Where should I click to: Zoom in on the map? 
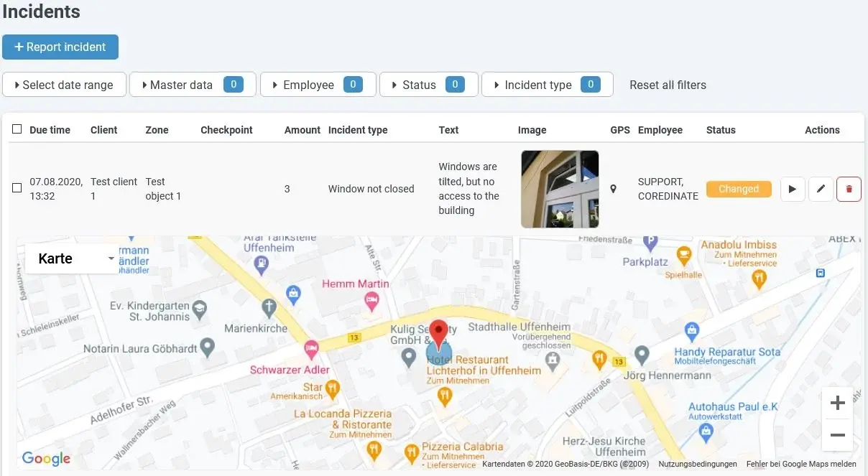click(x=837, y=403)
